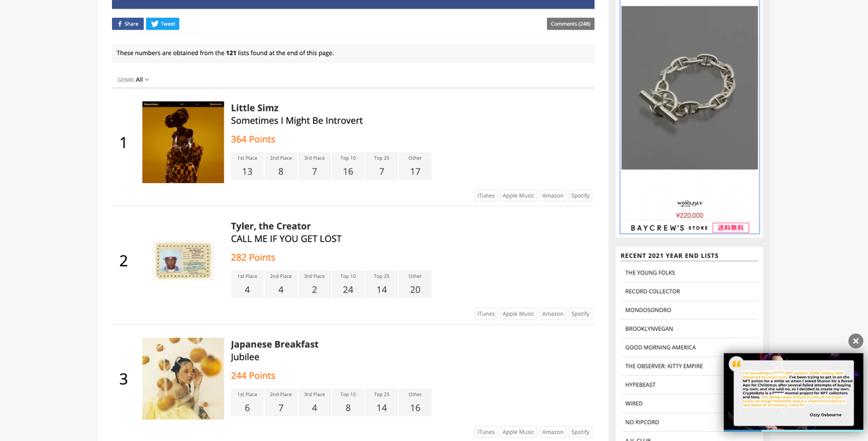This screenshot has width=868, height=441.
Task: Share the list on Facebook
Action: 127,24
